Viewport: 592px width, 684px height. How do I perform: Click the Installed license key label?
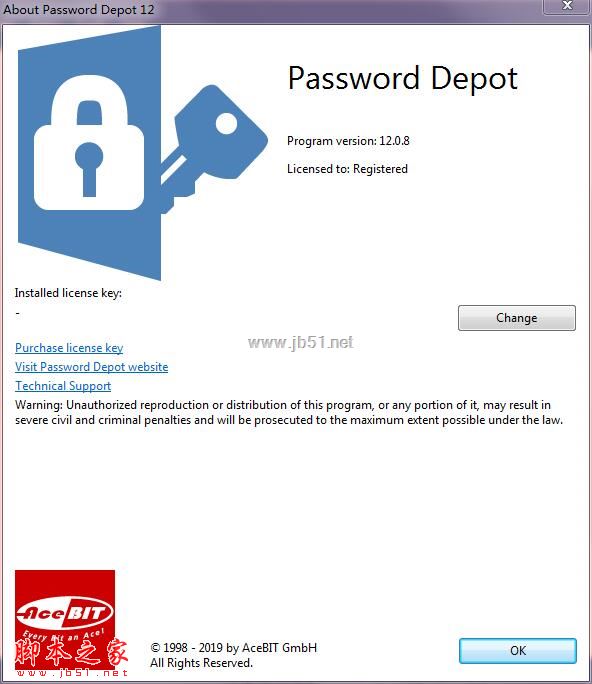68,293
